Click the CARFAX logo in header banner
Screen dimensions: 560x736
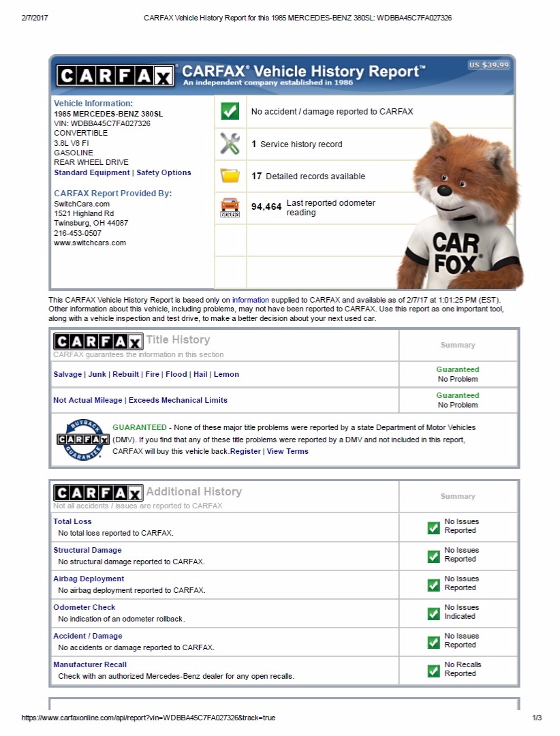114,75
